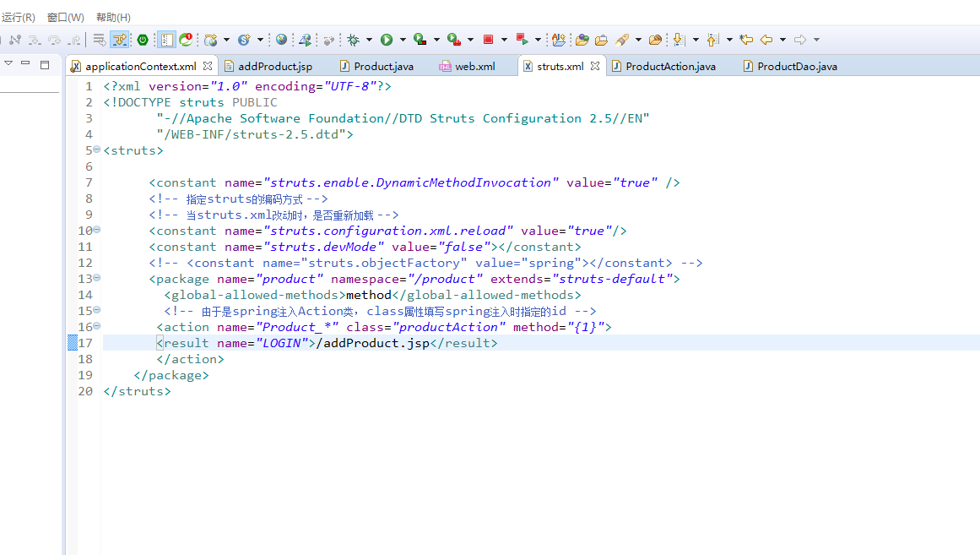Click the green icon with red badge
The height and width of the screenshot is (555, 980).
click(x=186, y=40)
